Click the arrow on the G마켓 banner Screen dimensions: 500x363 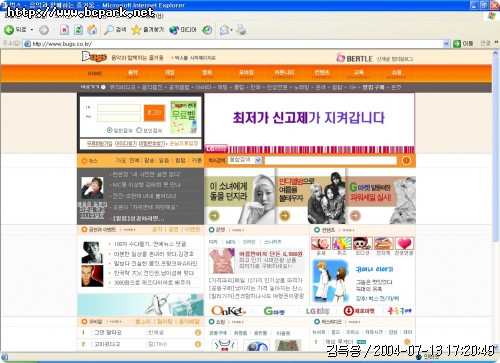[355, 216]
